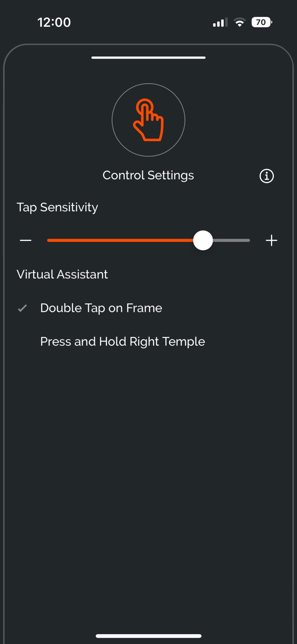Click the orange filled part of the slider track
This screenshot has height=644, width=297.
click(x=119, y=241)
